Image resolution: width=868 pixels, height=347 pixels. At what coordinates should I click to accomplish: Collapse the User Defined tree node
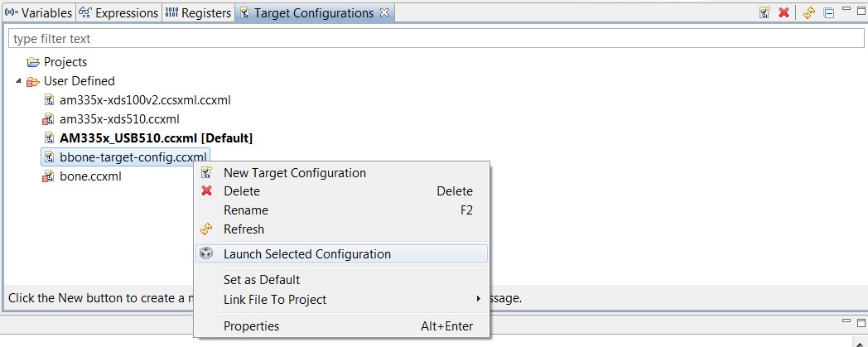(x=18, y=81)
